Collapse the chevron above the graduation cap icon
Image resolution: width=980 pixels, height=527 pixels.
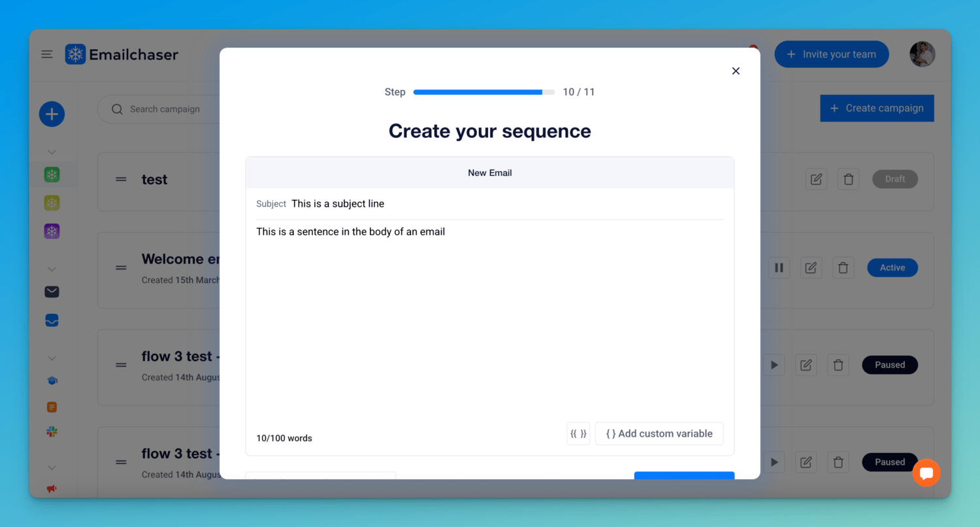point(52,358)
